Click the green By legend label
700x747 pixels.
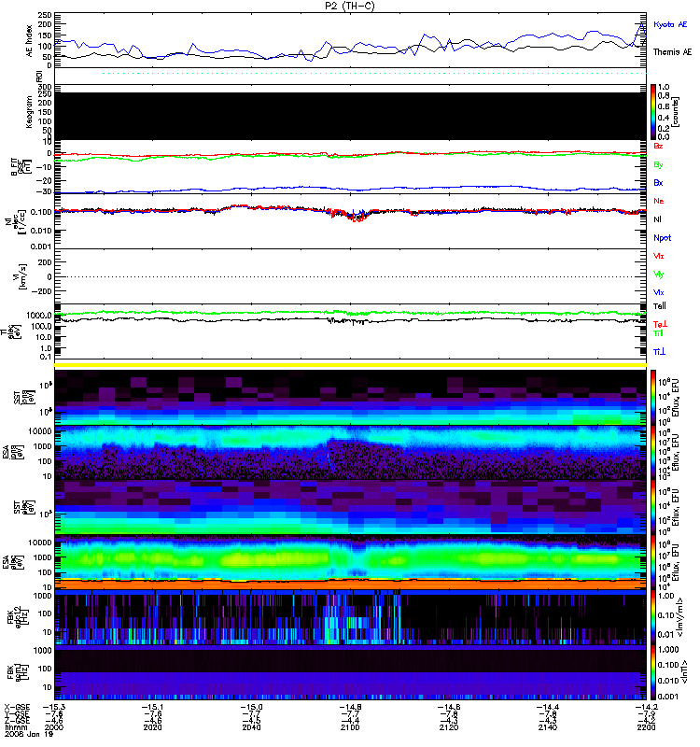click(x=658, y=165)
